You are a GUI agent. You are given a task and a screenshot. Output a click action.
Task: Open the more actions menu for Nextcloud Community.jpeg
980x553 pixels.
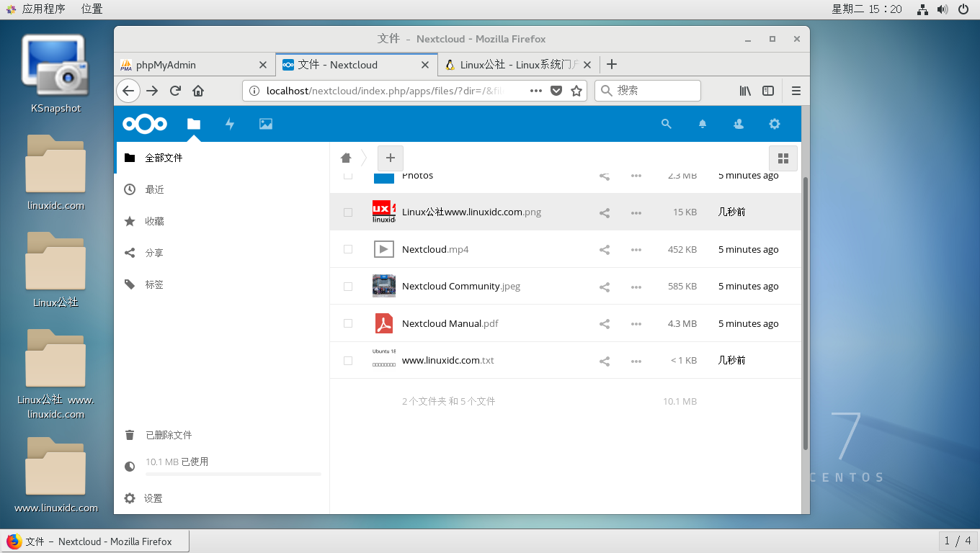(x=636, y=287)
